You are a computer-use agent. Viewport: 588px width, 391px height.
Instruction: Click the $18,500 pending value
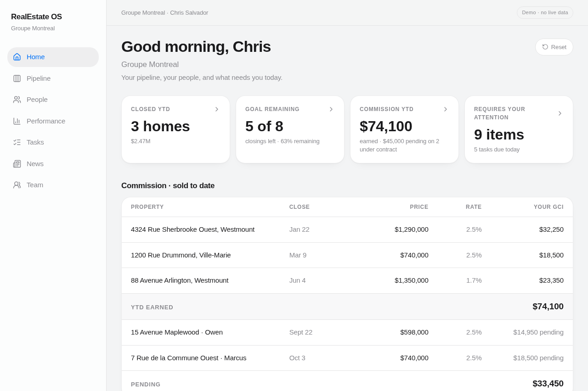point(538,358)
